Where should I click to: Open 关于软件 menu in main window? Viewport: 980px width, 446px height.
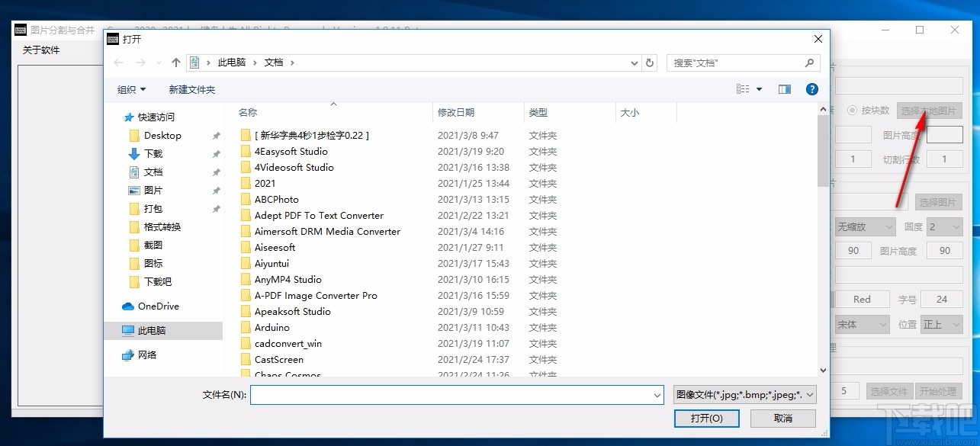point(41,50)
